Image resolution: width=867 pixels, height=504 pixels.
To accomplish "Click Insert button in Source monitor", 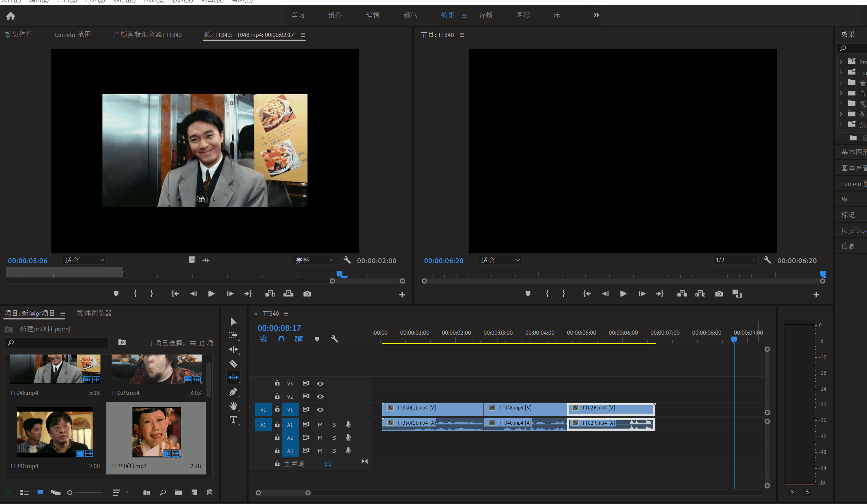I will (x=270, y=294).
